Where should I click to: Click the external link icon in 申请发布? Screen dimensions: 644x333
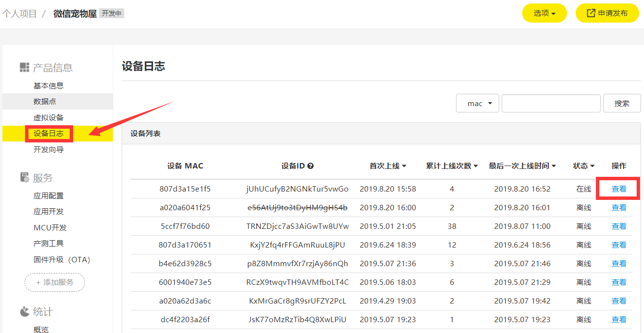[591, 13]
